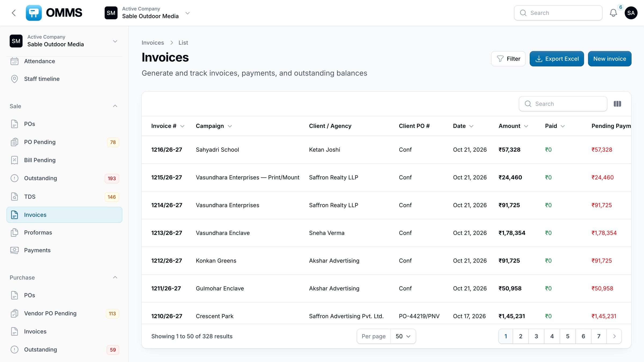
Task: Sort by Campaign column
Action: click(214, 126)
